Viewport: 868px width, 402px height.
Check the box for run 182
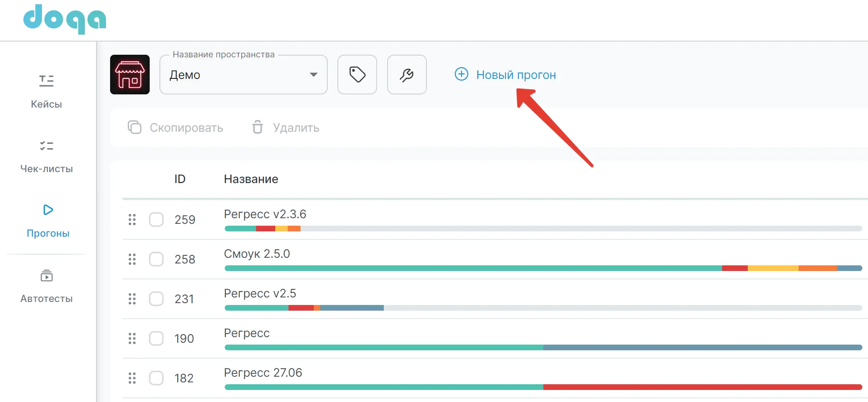(156, 378)
